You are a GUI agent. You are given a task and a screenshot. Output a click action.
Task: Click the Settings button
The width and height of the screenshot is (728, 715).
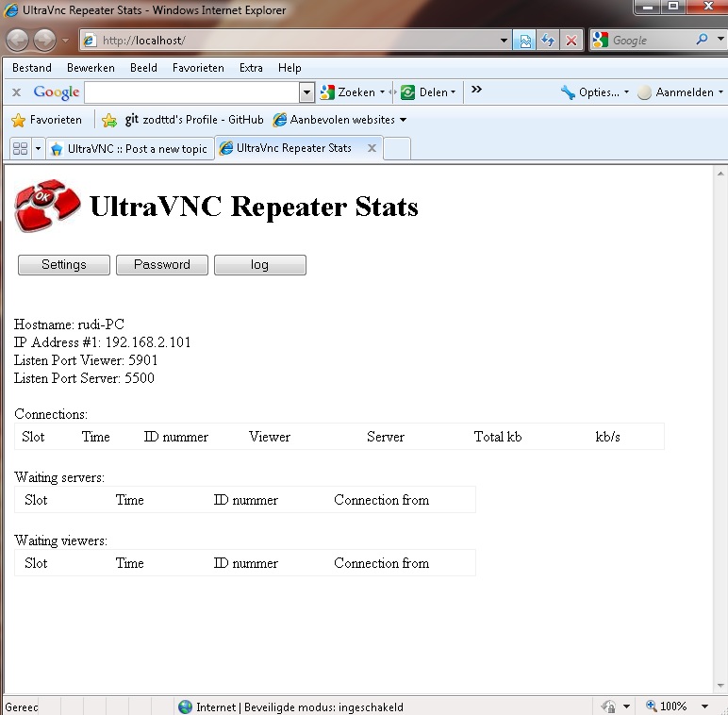(64, 265)
